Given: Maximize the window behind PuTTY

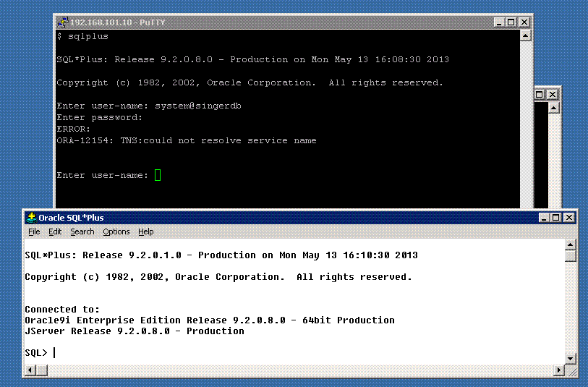Looking at the screenshot, I should [540, 95].
